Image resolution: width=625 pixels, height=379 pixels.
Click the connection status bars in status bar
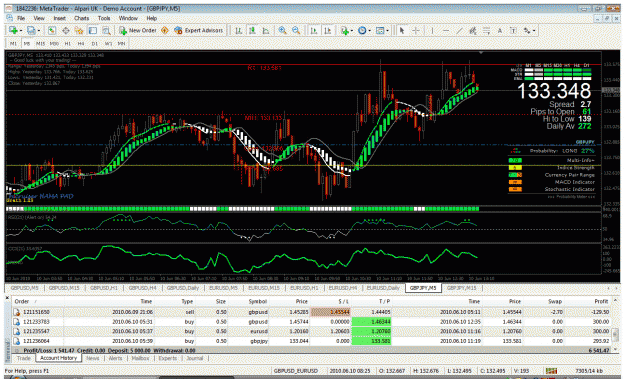click(x=551, y=371)
